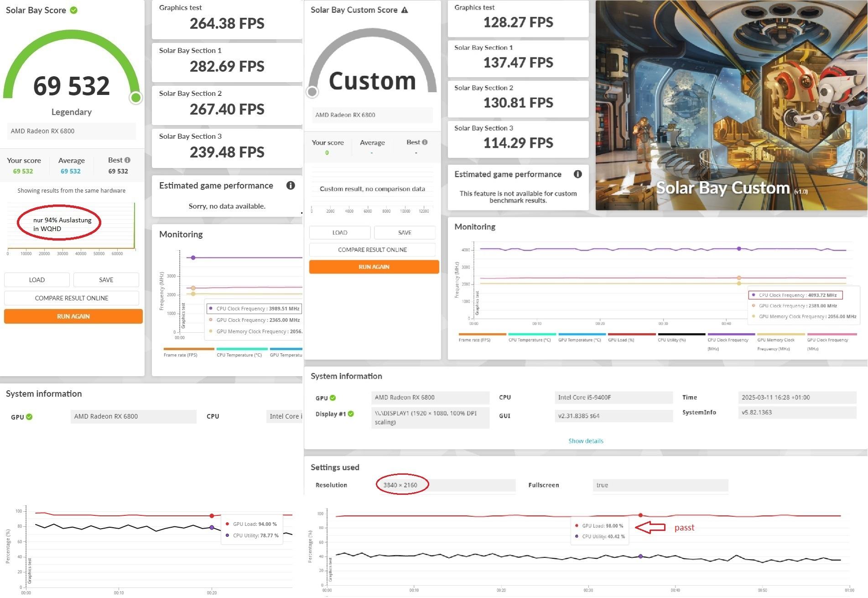Screen dimensions: 868x598
Task: Click SAVE in the Solar Bay Custom Score panel
Action: pos(405,232)
